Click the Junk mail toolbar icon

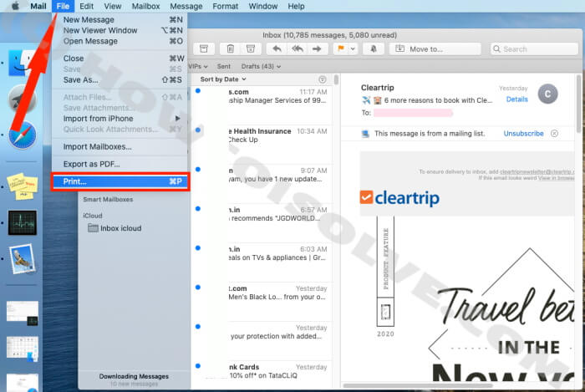coord(251,48)
